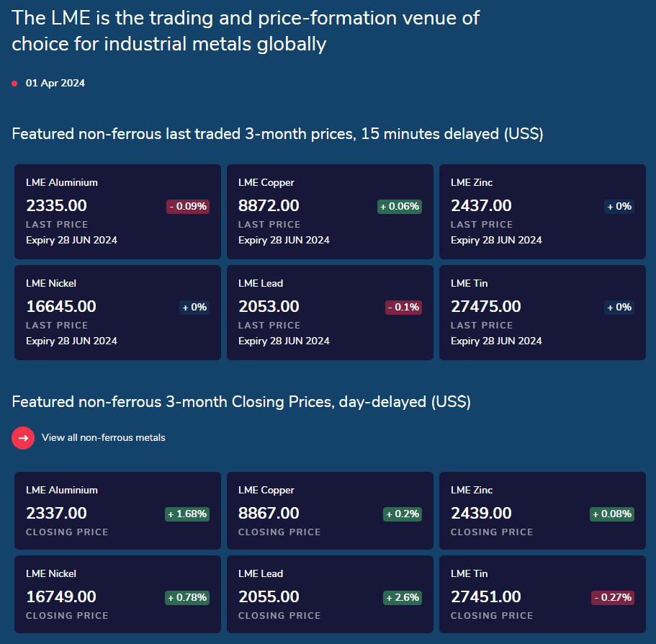Select Zinc closing price 2439.00
Image resolution: width=656 pixels, height=644 pixels.
pyautogui.click(x=481, y=513)
